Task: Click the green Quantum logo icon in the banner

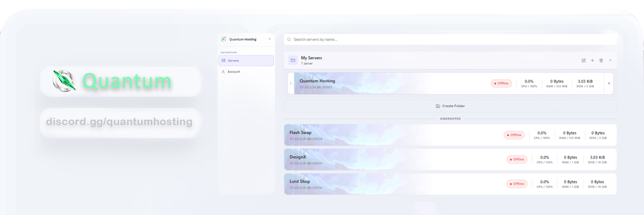Action: click(64, 81)
